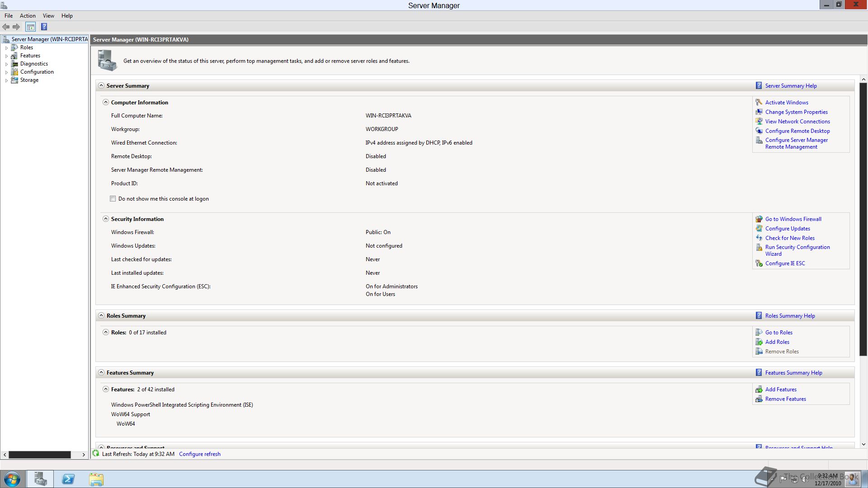868x488 pixels.
Task: Click the refresh icon in status bar
Action: click(96, 453)
